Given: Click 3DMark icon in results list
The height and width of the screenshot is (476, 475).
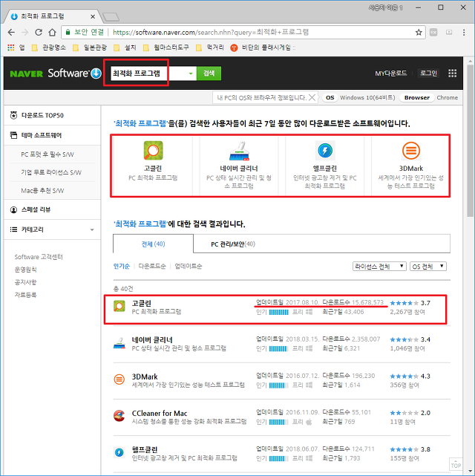Looking at the screenshot, I should point(119,379).
